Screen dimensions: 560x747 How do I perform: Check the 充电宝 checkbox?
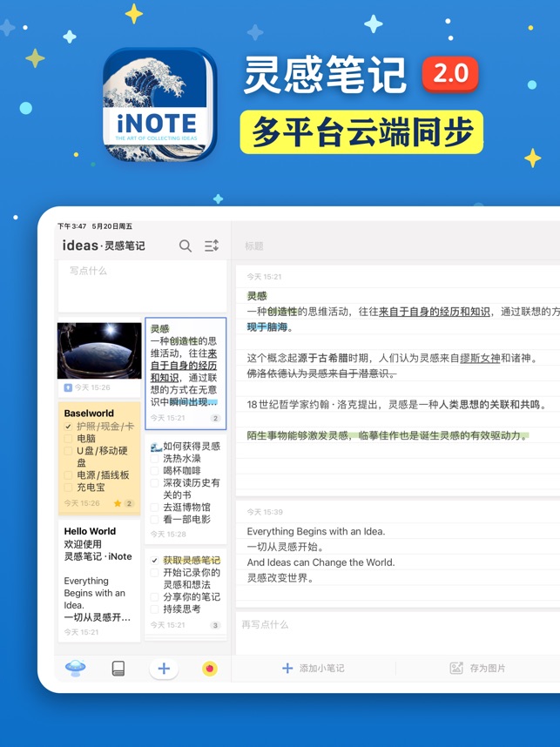[69, 488]
